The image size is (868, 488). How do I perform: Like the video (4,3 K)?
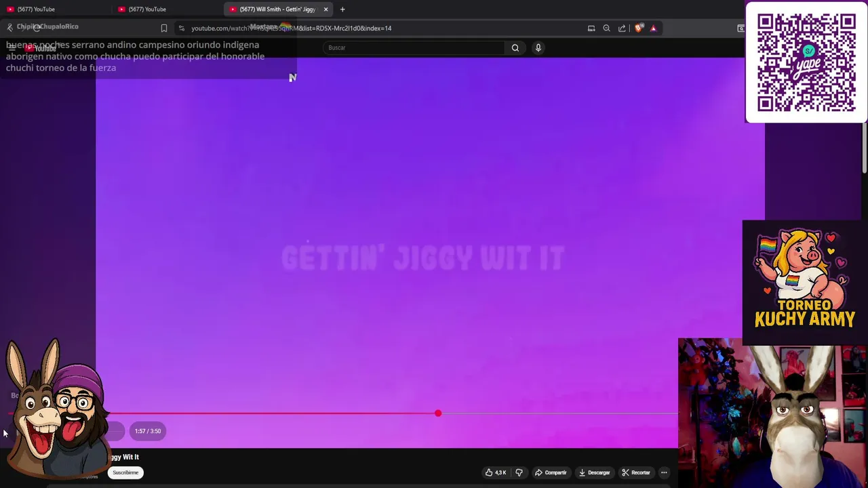tap(496, 472)
